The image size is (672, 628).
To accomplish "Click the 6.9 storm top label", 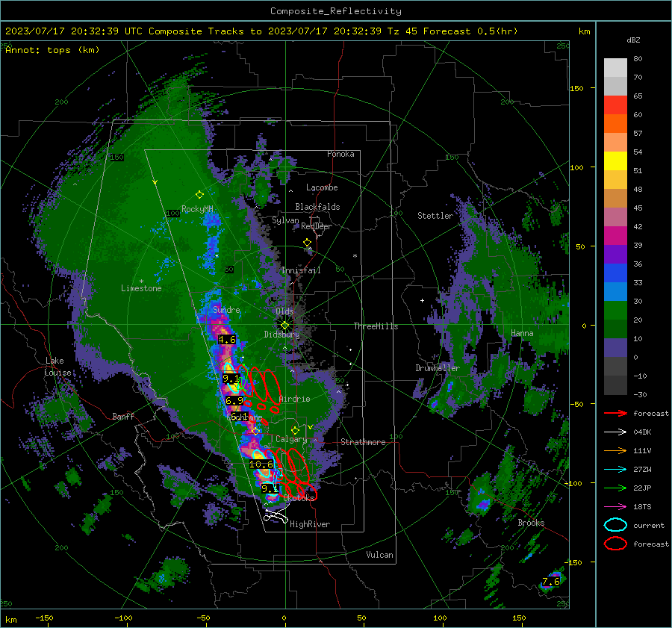I will (x=234, y=401).
